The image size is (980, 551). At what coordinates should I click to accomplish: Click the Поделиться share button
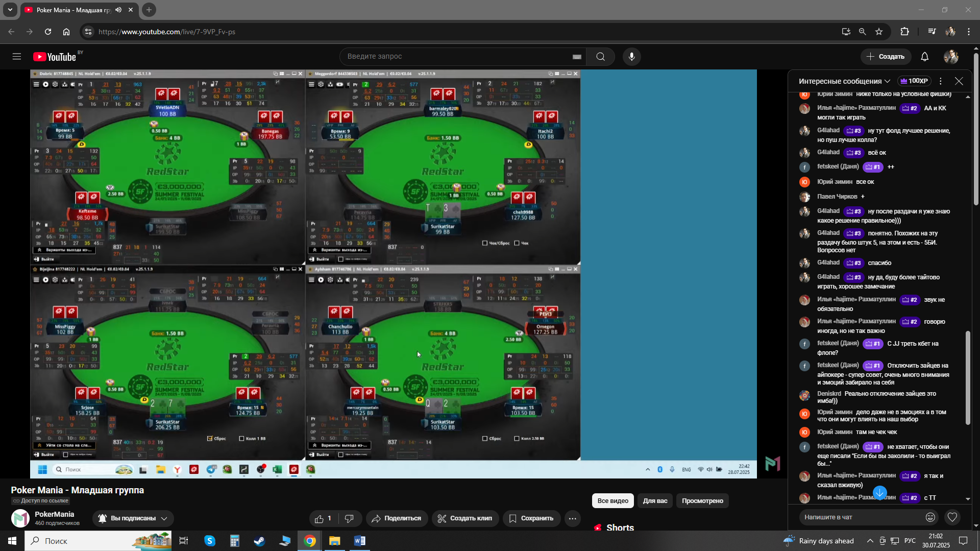tap(397, 518)
